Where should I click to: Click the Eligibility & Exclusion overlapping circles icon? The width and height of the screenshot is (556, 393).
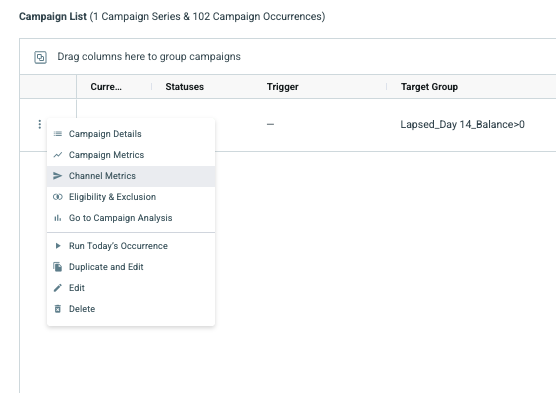coord(57,196)
